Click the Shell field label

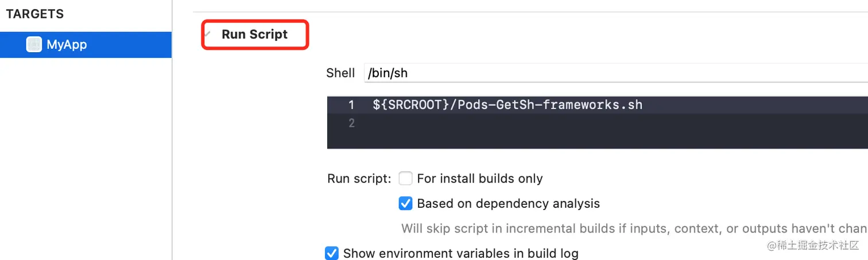340,73
